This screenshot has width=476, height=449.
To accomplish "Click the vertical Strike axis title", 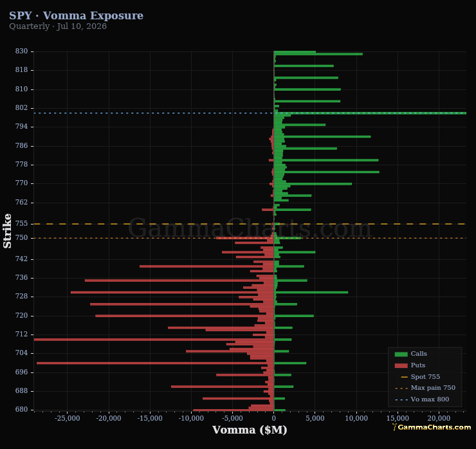I will (7, 231).
